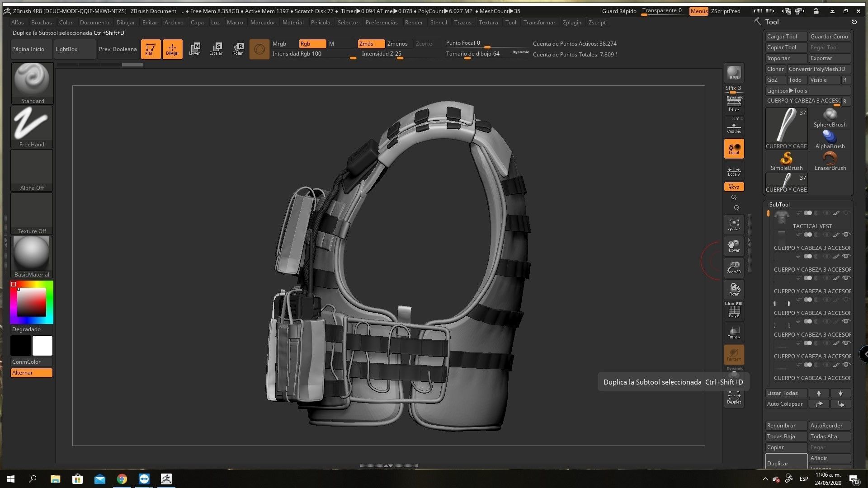Click Convertir PolyMesh3D button
Screen dimensions: 868x488
click(x=819, y=69)
